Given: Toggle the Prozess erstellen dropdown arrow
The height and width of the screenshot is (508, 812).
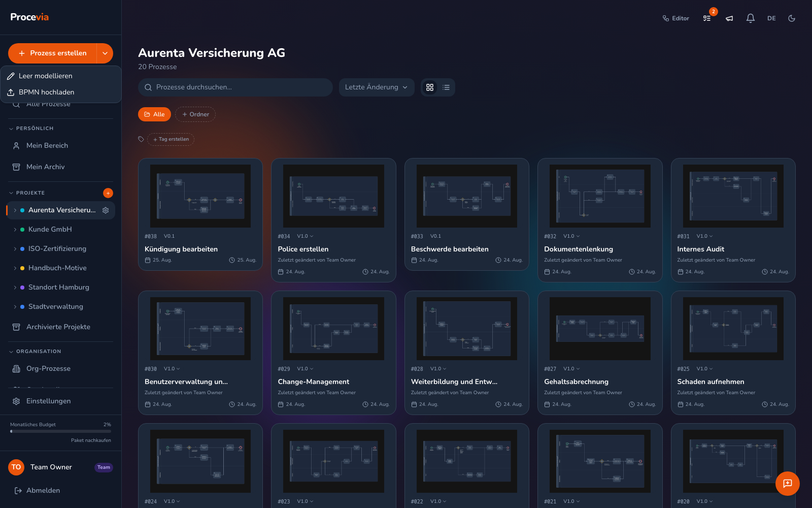Looking at the screenshot, I should [x=105, y=53].
